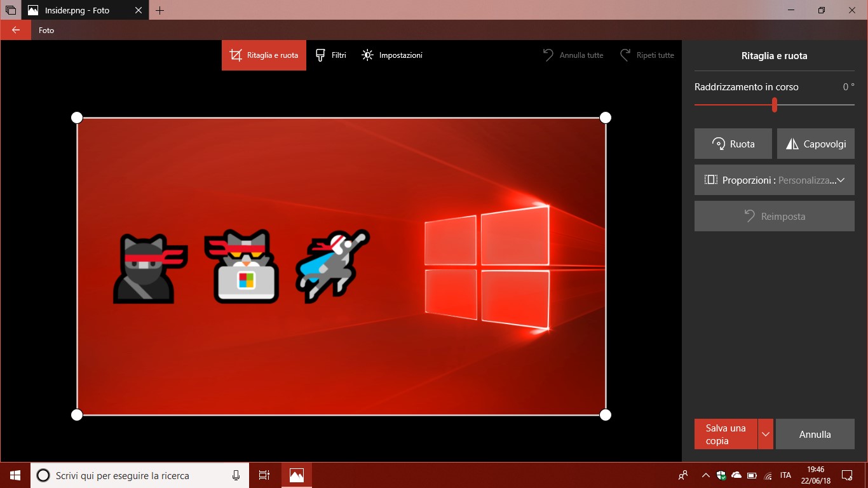Image resolution: width=868 pixels, height=488 pixels.
Task: Open the Filtri tab
Action: tap(331, 55)
